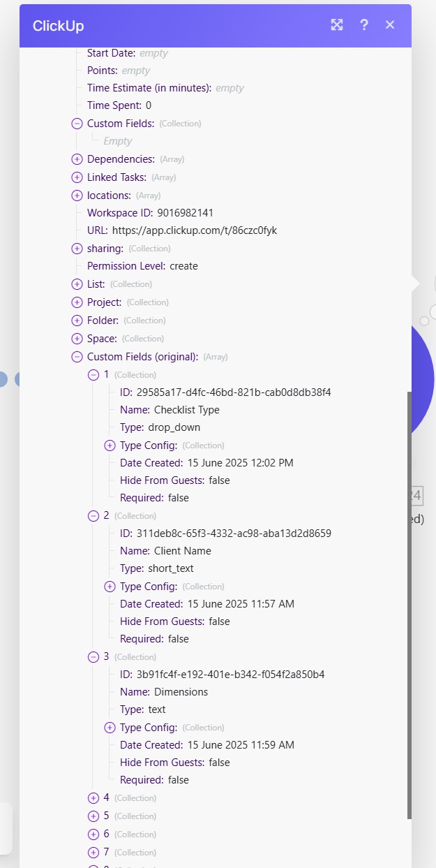Expand the locations array

click(77, 196)
